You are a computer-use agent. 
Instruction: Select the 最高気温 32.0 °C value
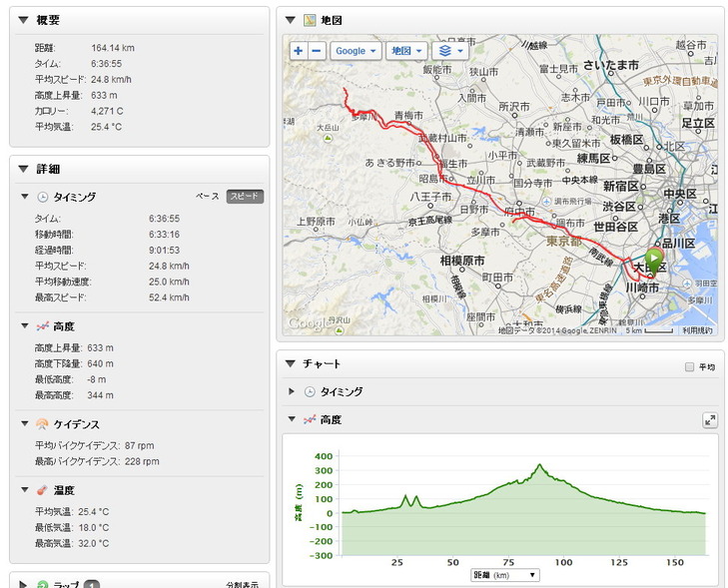tap(93, 543)
